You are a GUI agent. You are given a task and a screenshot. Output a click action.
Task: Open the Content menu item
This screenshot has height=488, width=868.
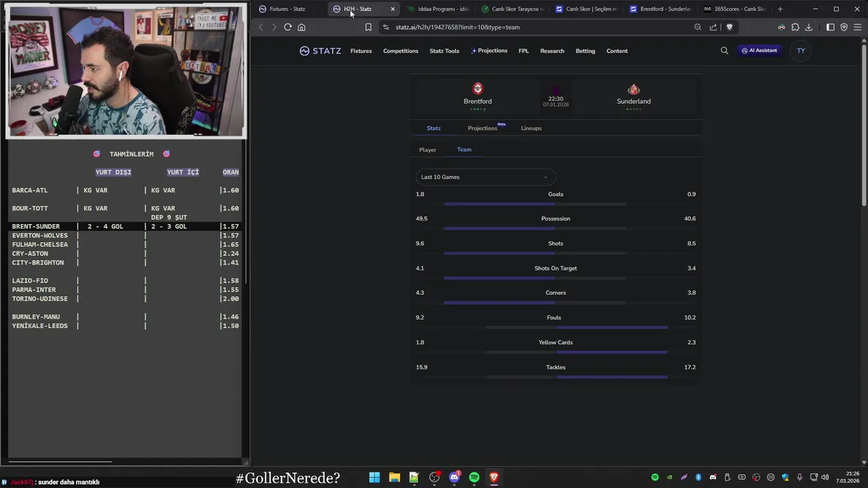(x=617, y=51)
